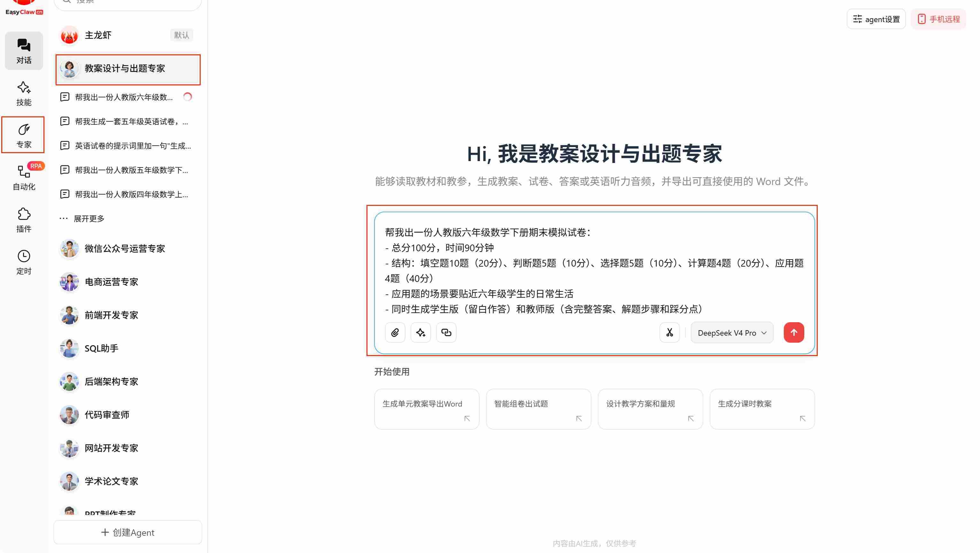Open the DeepSeek V4 Pro model dropdown
980x553 pixels.
(x=732, y=333)
